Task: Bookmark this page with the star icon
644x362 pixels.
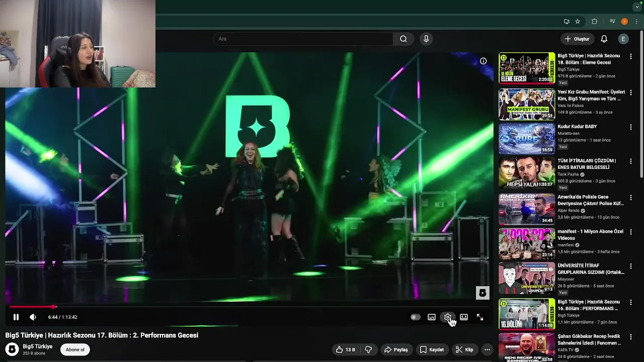Action: [x=578, y=22]
